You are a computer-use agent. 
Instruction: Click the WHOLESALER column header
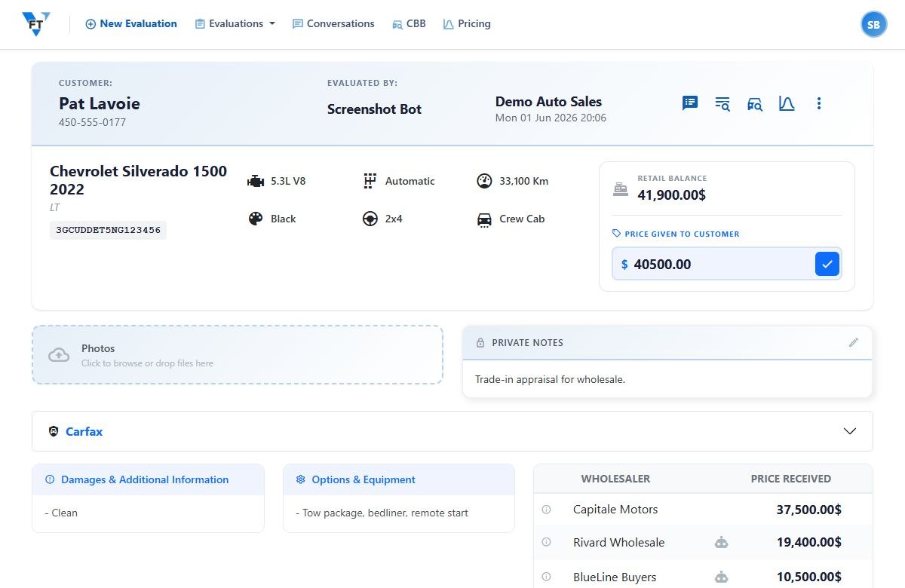point(615,479)
